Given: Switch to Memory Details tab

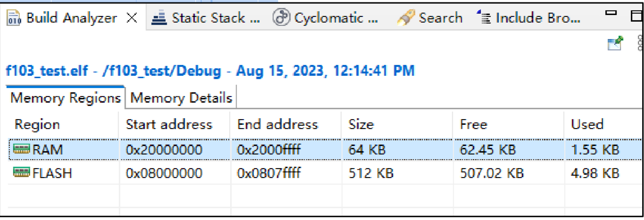Looking at the screenshot, I should (181, 98).
